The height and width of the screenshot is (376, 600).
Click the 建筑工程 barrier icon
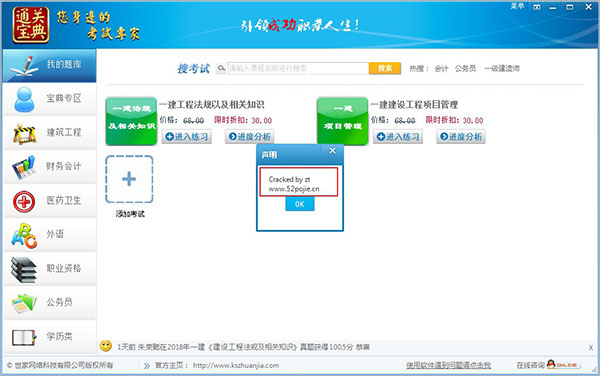pyautogui.click(x=24, y=134)
